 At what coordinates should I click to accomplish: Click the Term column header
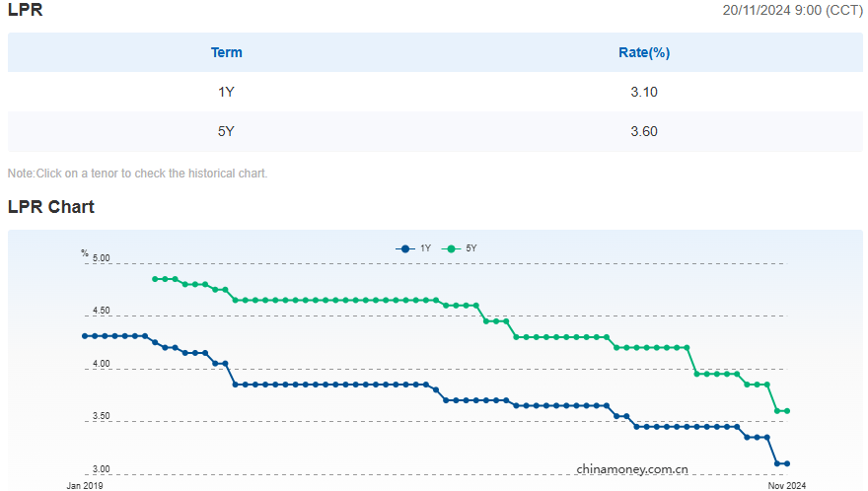point(226,52)
